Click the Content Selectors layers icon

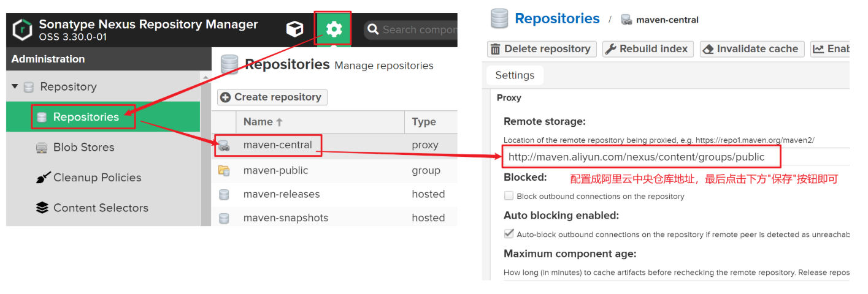[42, 208]
